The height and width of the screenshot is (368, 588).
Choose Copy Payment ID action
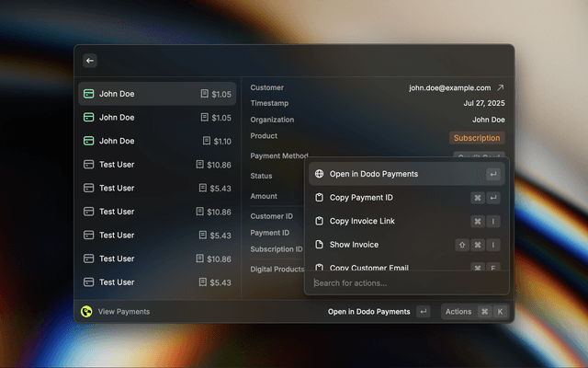(406, 198)
